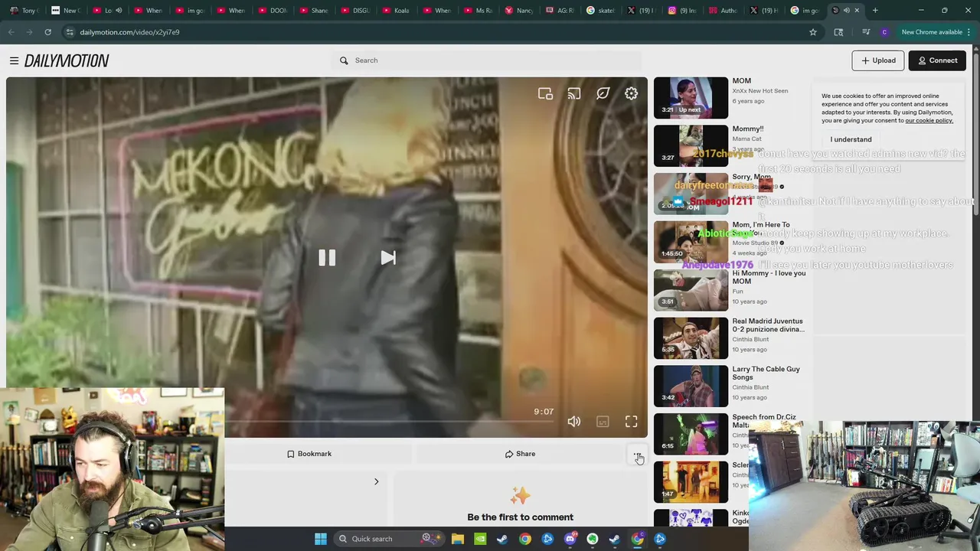980x551 pixels.
Task: Switch to the 'Koala' tab
Action: (395, 11)
